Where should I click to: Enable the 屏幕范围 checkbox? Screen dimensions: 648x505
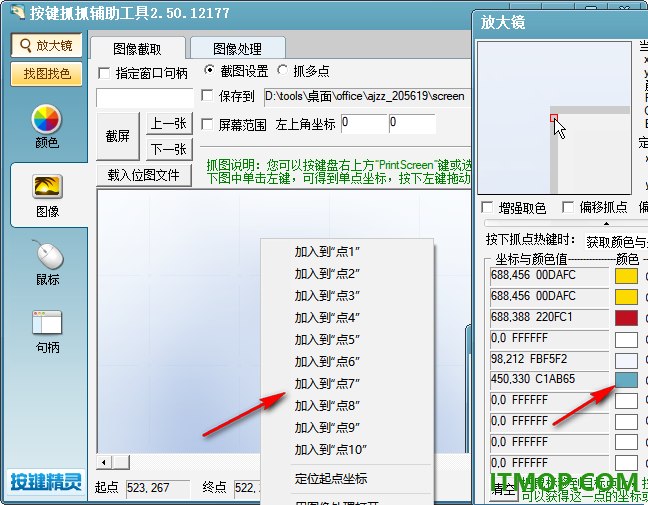point(207,124)
